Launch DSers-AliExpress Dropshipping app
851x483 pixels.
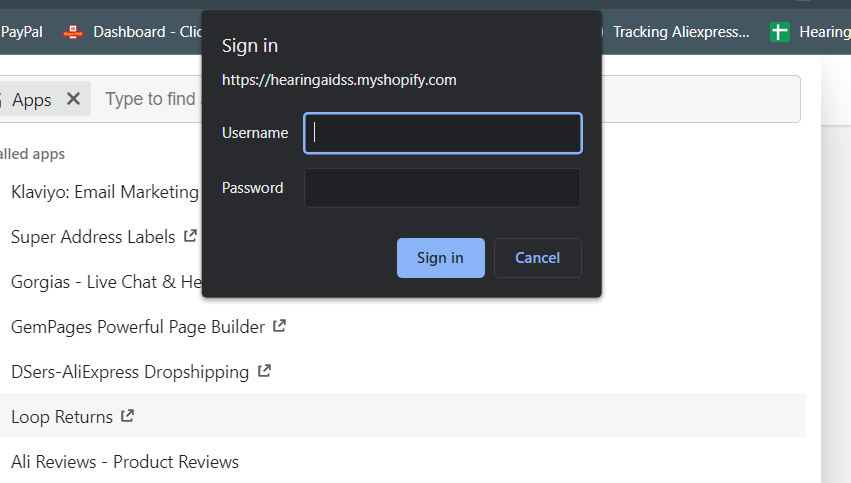130,372
